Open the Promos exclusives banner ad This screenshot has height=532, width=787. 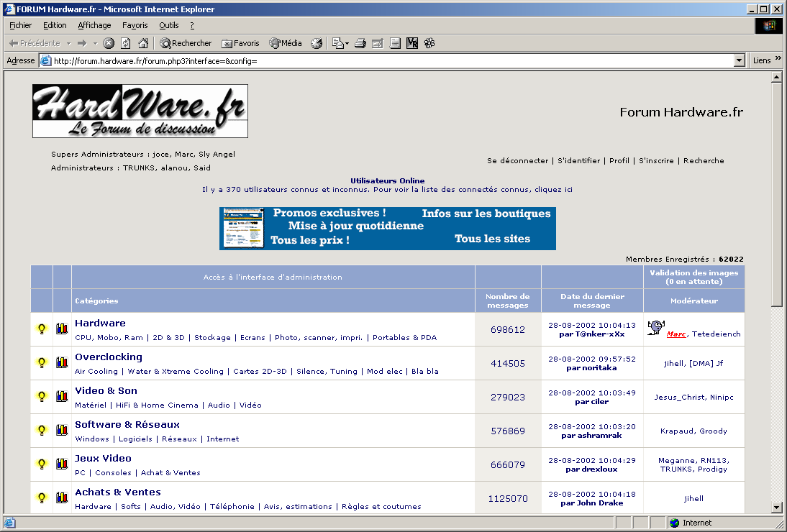point(387,228)
